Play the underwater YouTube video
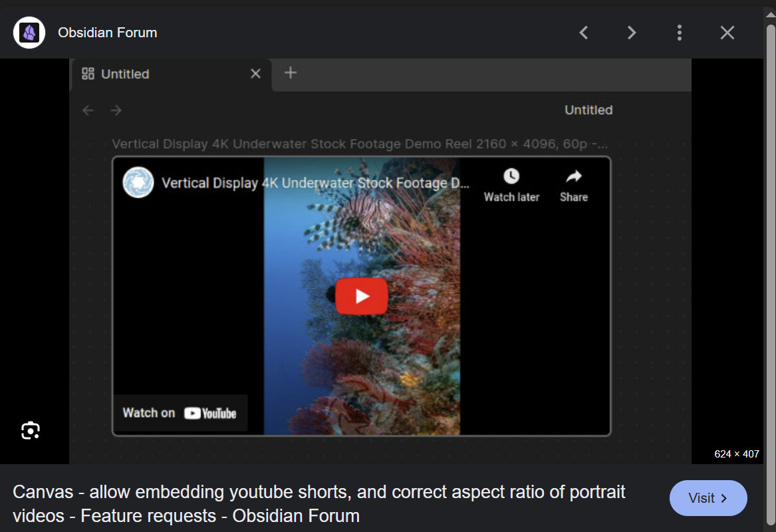This screenshot has width=776, height=532. click(362, 296)
